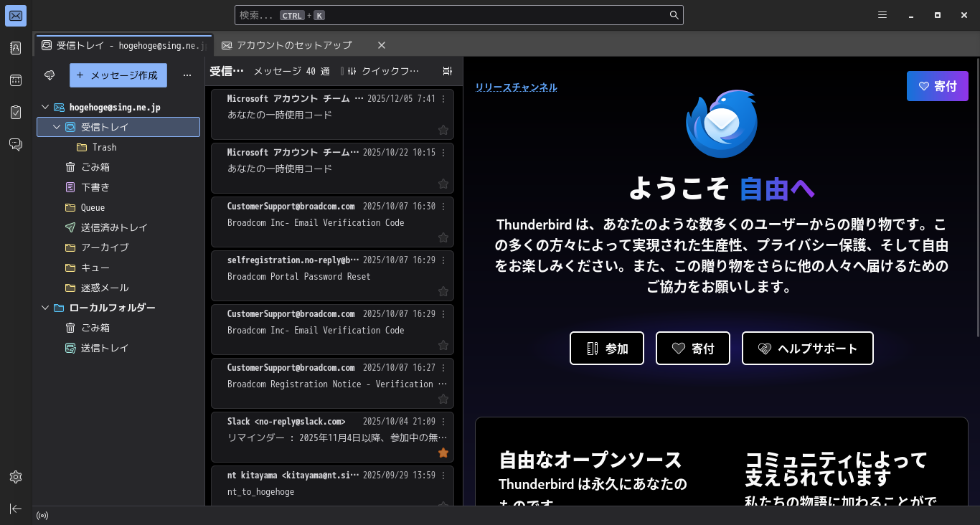Image resolution: width=980 pixels, height=525 pixels.
Task: Star the Broadcom Portal Password Reset message
Action: pos(443,291)
